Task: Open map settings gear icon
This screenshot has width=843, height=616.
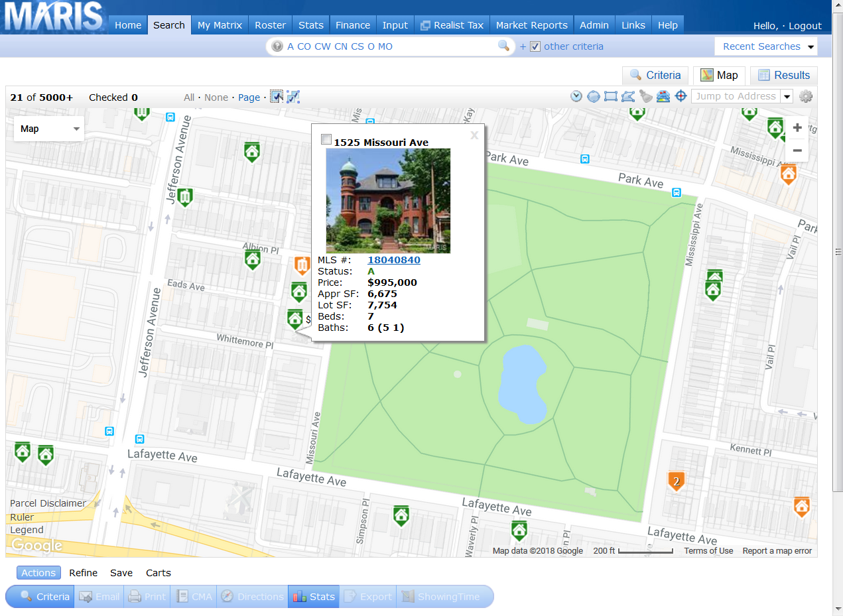Action: pos(806,97)
